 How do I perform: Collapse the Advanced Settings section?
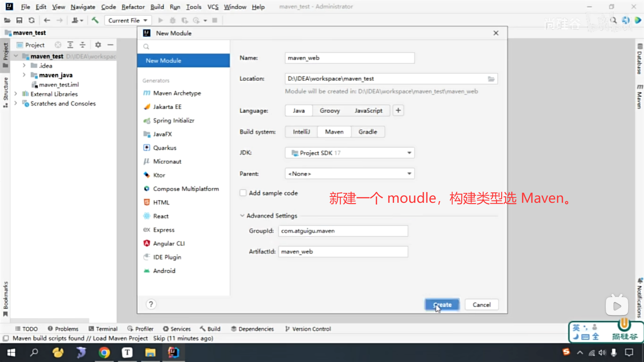point(242,216)
